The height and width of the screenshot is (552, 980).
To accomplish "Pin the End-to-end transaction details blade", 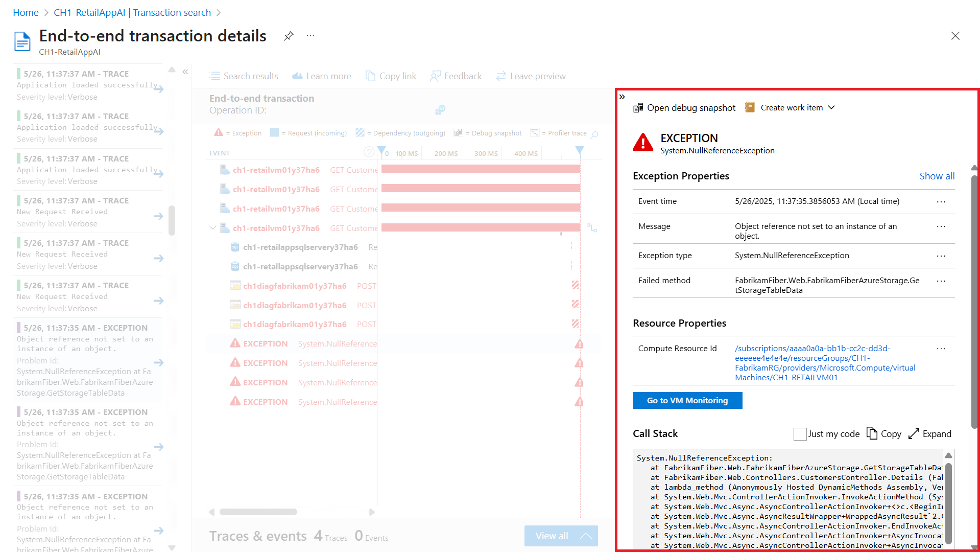I will click(x=289, y=36).
